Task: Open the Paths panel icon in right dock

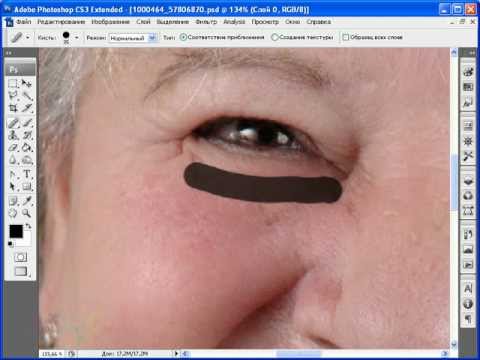Action: pyautogui.click(x=468, y=210)
